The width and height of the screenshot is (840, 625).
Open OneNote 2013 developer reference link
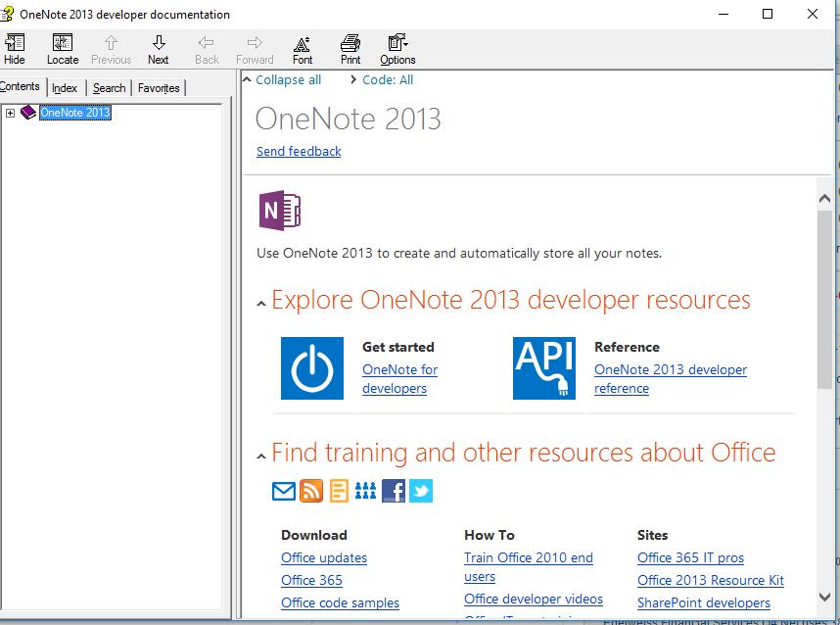pos(671,379)
